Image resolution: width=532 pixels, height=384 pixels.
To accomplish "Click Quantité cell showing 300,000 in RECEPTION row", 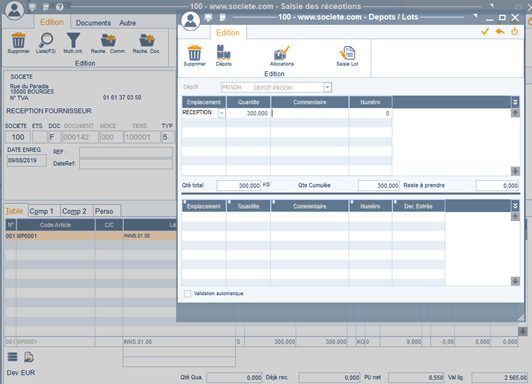I will (x=248, y=113).
